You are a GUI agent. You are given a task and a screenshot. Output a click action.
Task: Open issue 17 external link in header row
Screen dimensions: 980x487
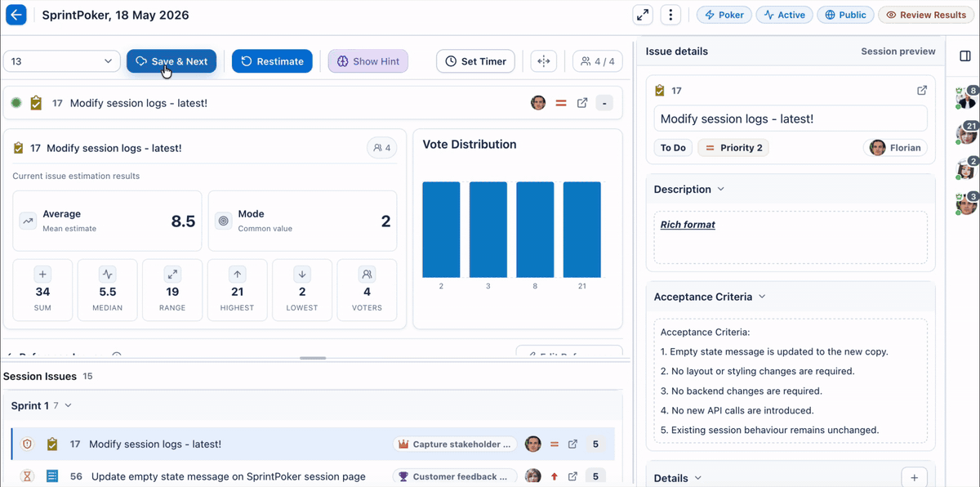point(582,103)
